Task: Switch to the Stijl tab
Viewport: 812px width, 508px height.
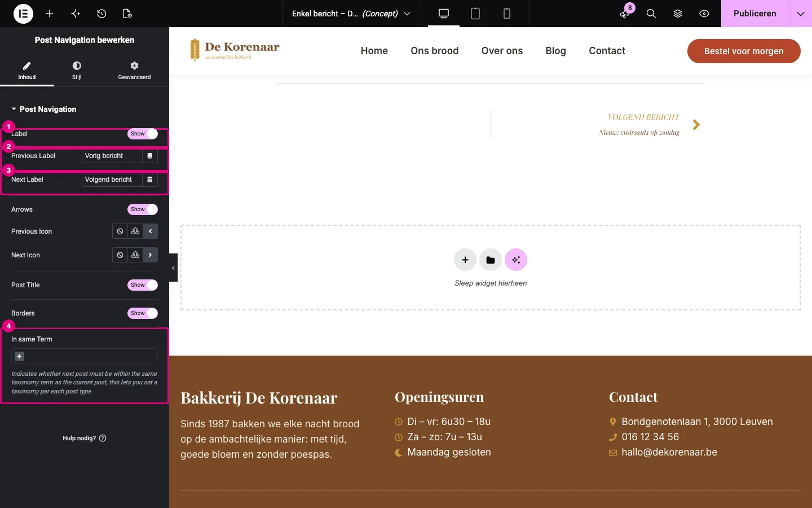Action: click(77, 71)
